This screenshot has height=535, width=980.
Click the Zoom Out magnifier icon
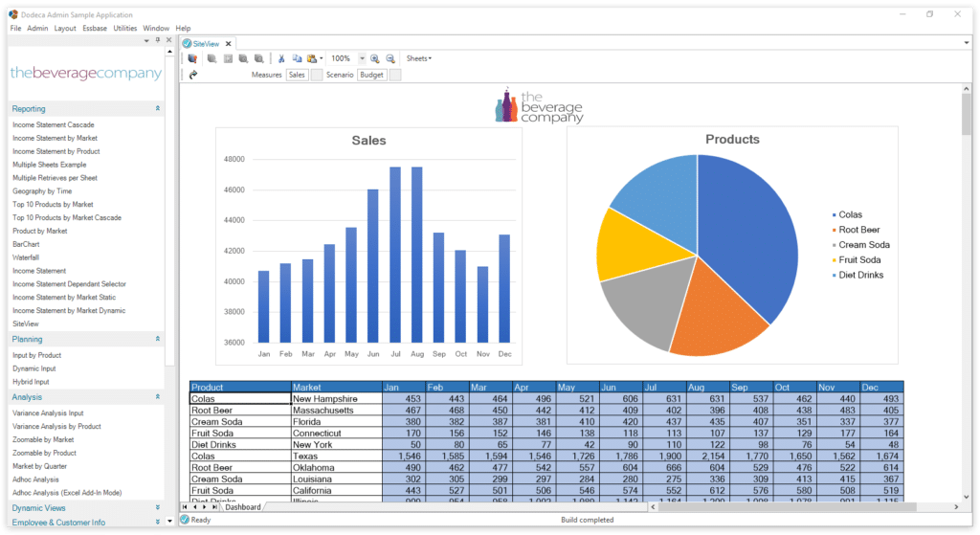[x=390, y=58]
